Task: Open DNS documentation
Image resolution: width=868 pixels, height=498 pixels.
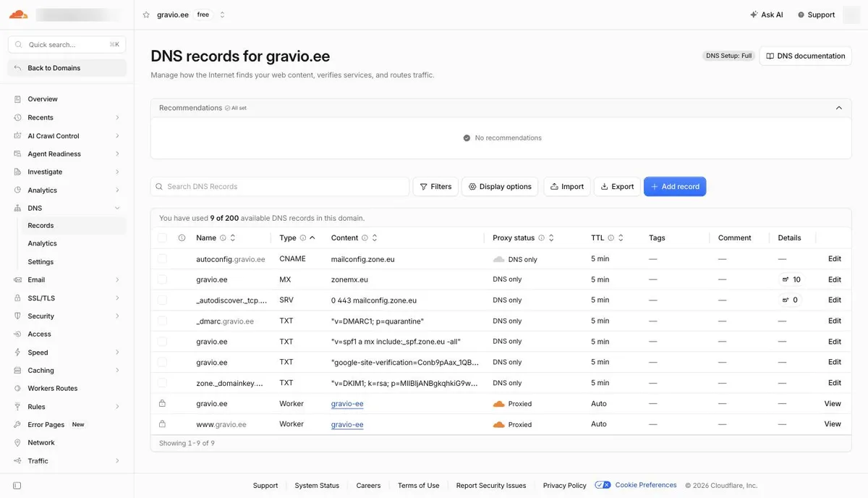Action: [805, 56]
